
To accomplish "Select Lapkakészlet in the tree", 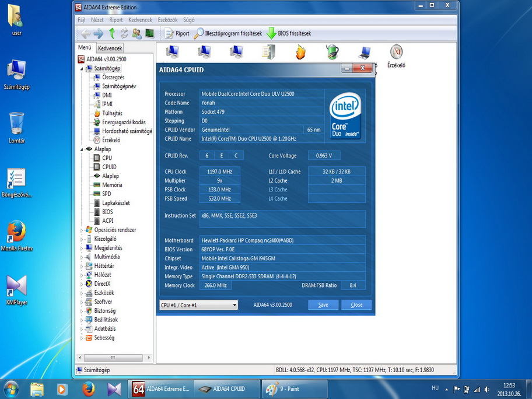I will (116, 203).
